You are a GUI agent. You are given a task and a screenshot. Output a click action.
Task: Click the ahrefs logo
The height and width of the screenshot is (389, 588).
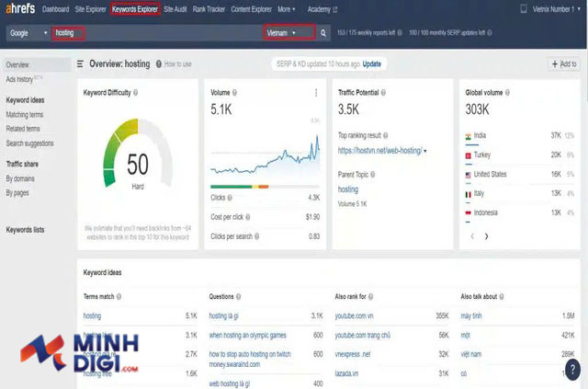pos(20,8)
